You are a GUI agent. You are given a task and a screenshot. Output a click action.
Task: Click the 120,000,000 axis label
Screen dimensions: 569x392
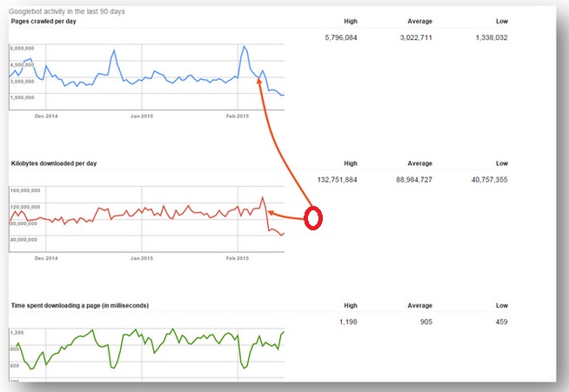(x=25, y=207)
